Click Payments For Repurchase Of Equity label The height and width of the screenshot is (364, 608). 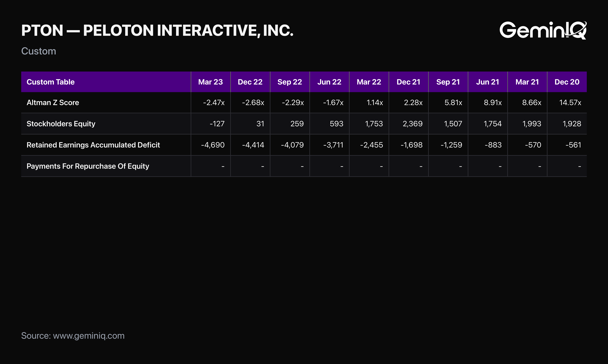[x=88, y=166]
